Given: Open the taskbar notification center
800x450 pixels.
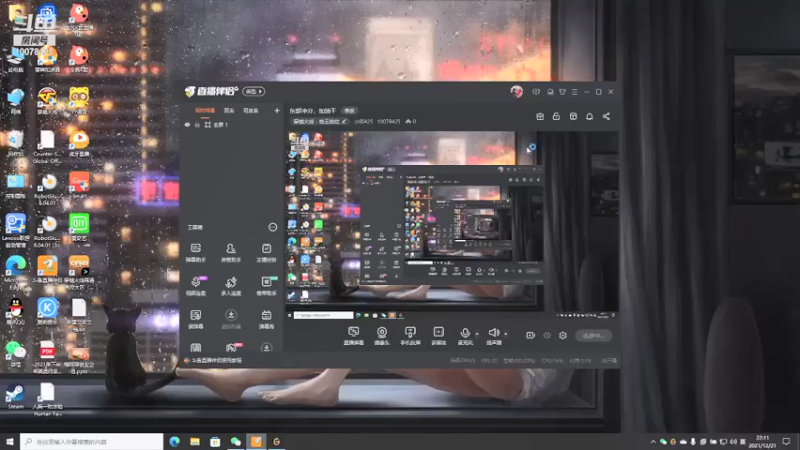Looking at the screenshot, I should coord(786,441).
